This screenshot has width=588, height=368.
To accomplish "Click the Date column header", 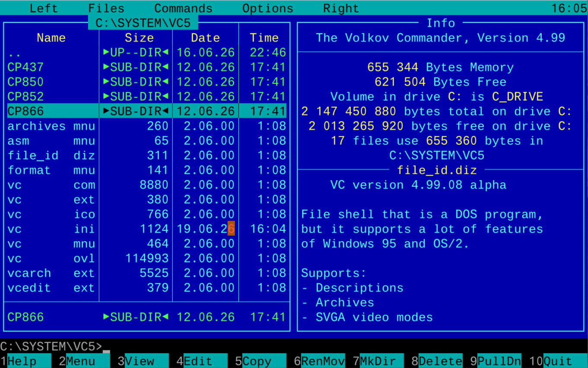I will point(205,38).
